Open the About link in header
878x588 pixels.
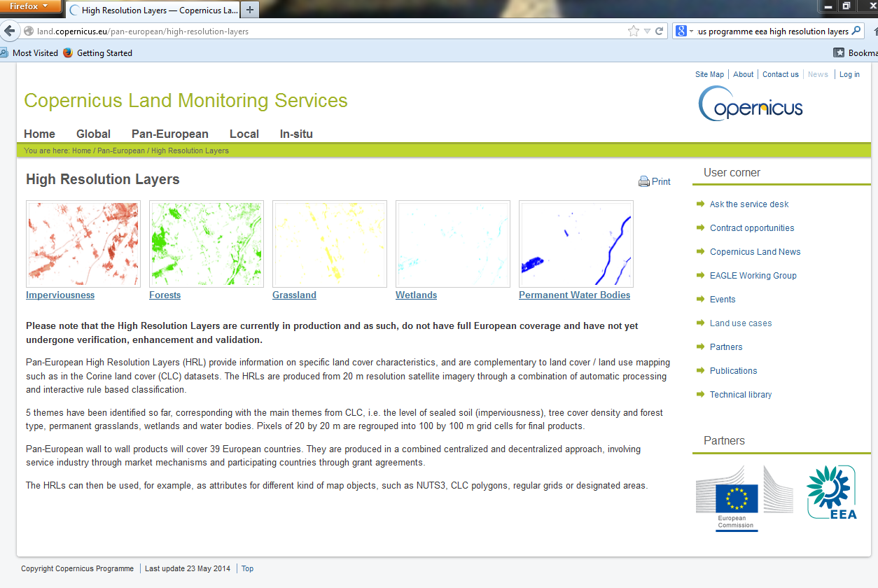pyautogui.click(x=744, y=74)
